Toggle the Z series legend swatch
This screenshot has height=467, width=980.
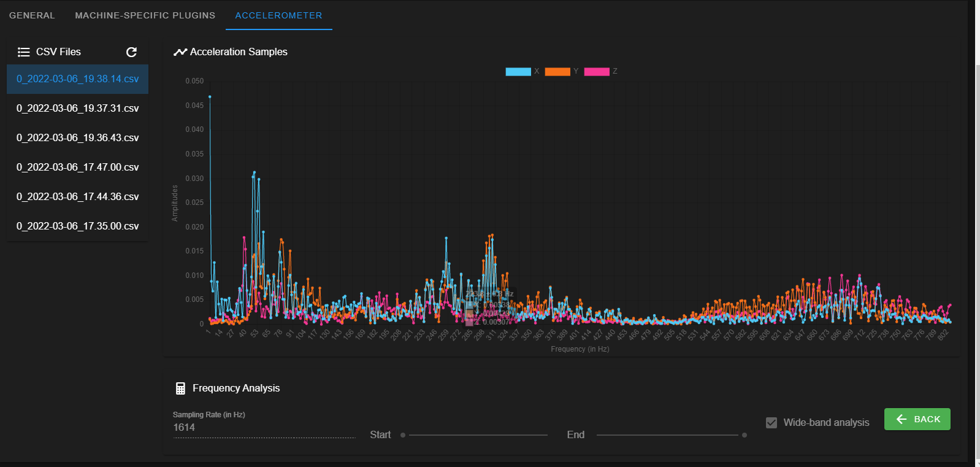pyautogui.click(x=597, y=72)
